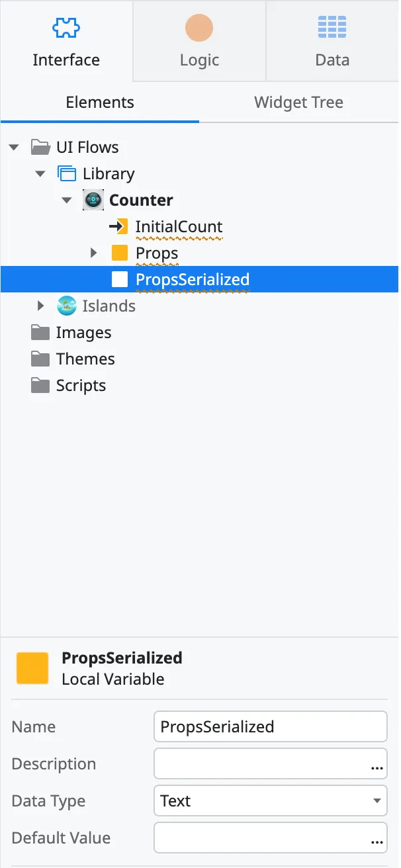Click the UI Flows folder icon
This screenshot has width=401, height=868.
coord(40,146)
